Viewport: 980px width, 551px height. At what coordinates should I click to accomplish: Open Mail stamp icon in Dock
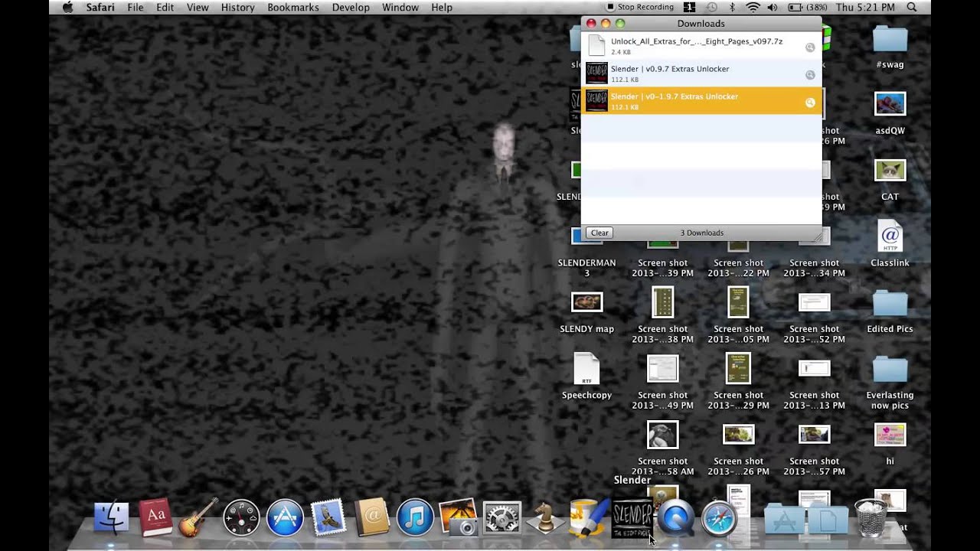pyautogui.click(x=328, y=518)
